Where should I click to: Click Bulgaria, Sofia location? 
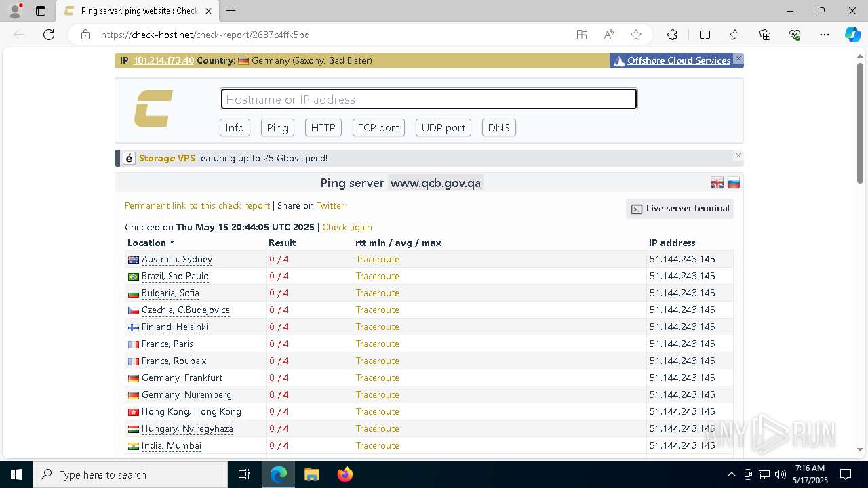[170, 293]
